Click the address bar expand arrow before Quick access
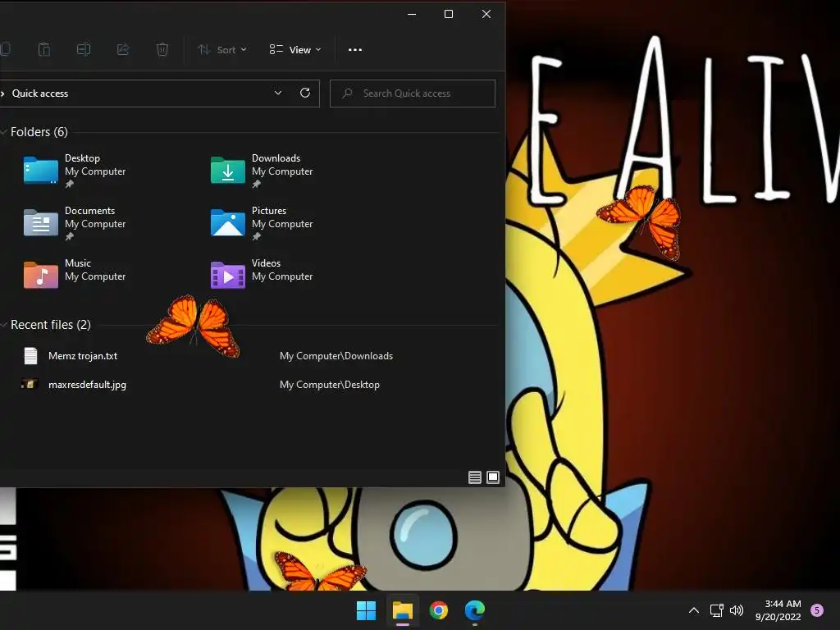The image size is (840, 630). [x=2, y=94]
